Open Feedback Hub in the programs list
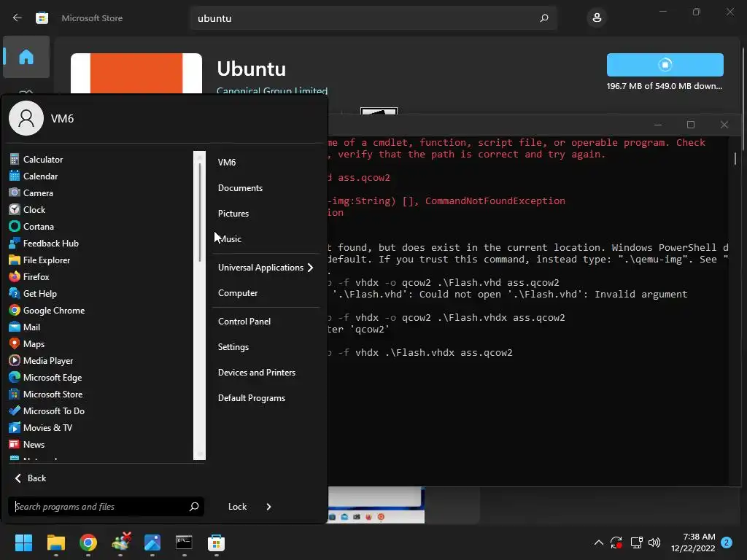747x560 pixels. pyautogui.click(x=44, y=244)
